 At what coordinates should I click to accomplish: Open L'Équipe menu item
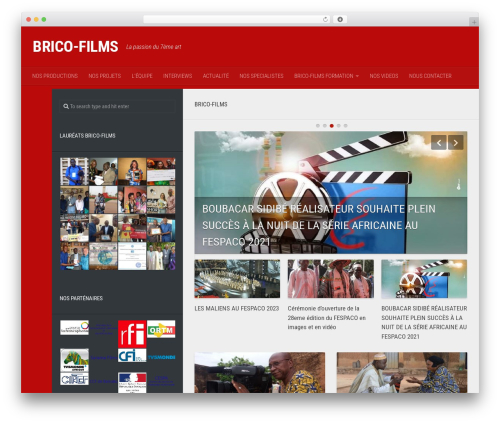point(142,76)
